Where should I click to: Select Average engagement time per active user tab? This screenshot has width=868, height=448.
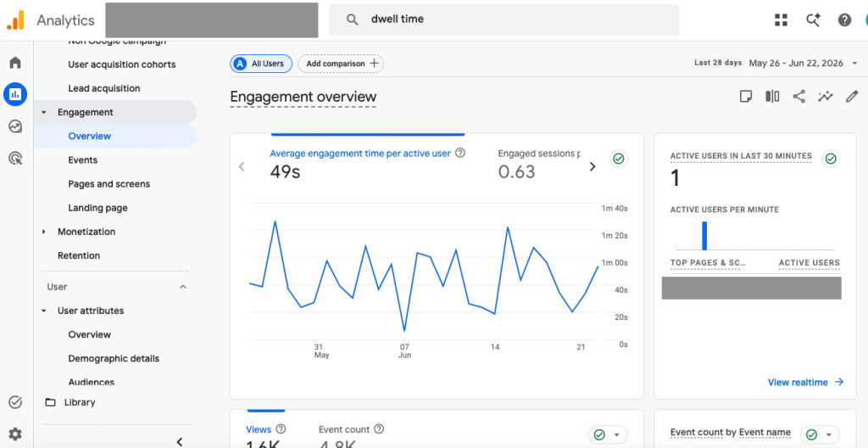pos(368,165)
